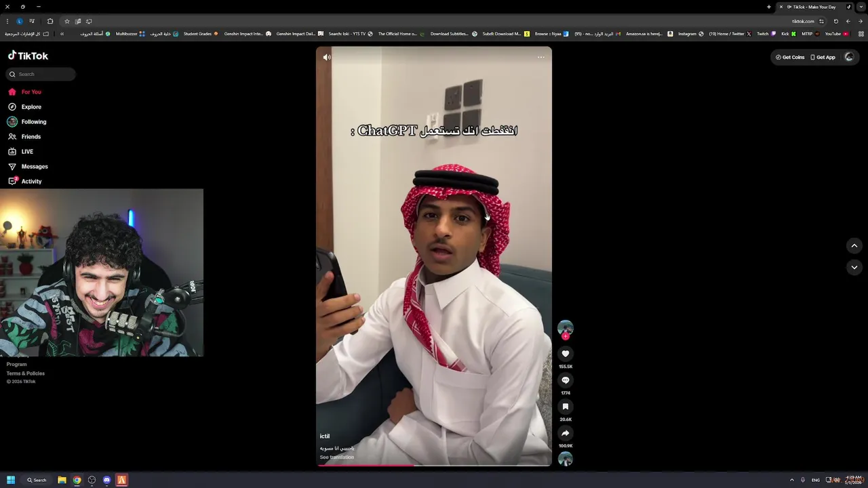The height and width of the screenshot is (488, 868).
Task: Open the Twitch bookmark
Action: point(766,34)
